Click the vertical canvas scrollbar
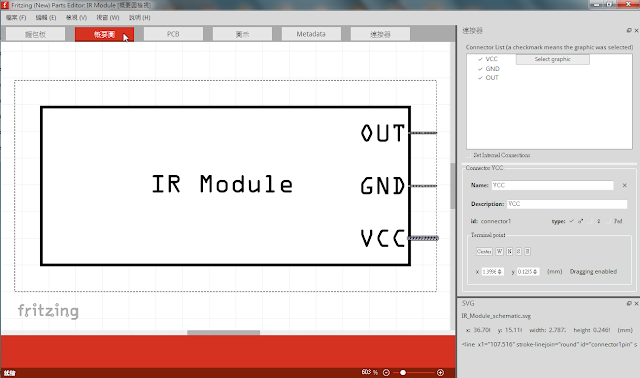 pos(453,186)
